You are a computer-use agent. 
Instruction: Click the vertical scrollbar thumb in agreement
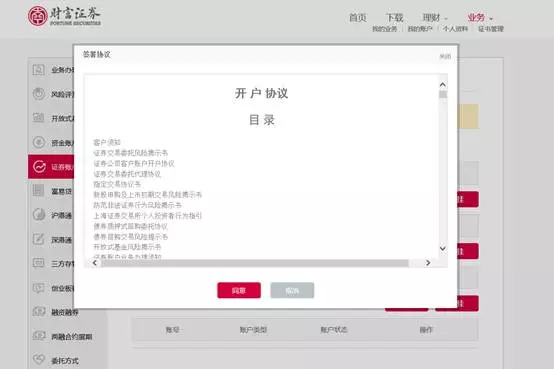pyautogui.click(x=442, y=94)
